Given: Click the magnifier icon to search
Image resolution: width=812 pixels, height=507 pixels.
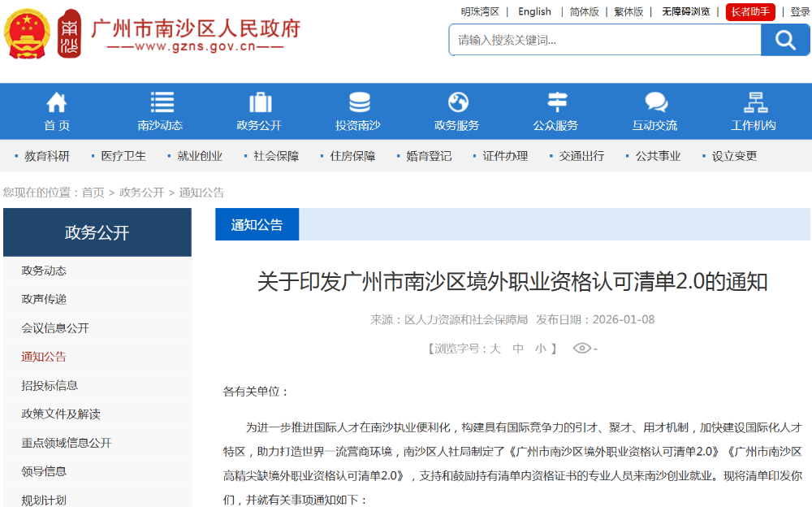Looking at the screenshot, I should click(784, 38).
